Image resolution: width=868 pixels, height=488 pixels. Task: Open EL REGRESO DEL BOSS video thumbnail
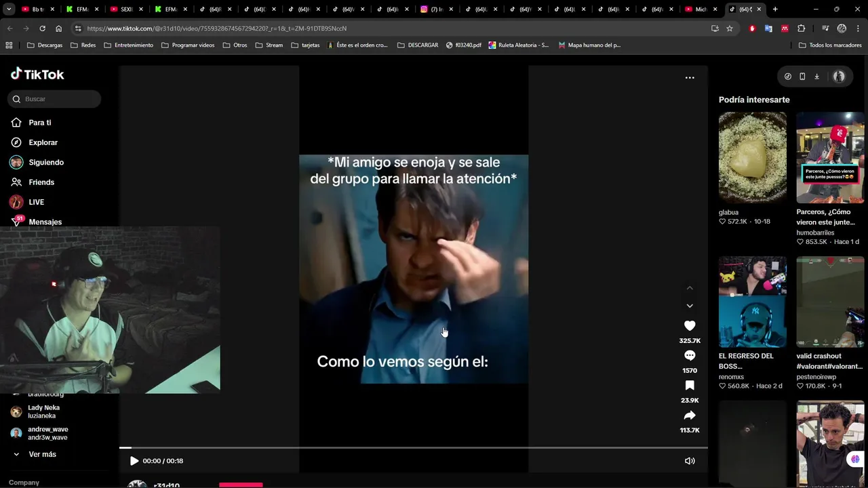tap(753, 302)
